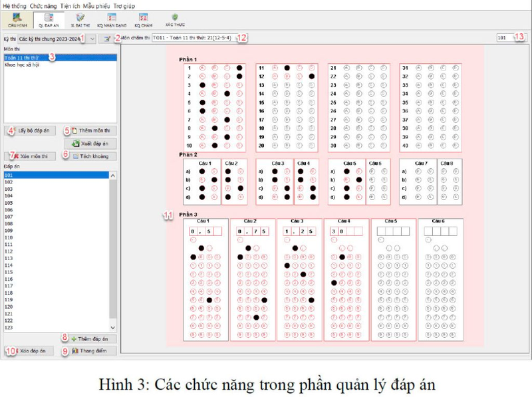Open the KQ CHẤM toolbar icon

tap(144, 20)
